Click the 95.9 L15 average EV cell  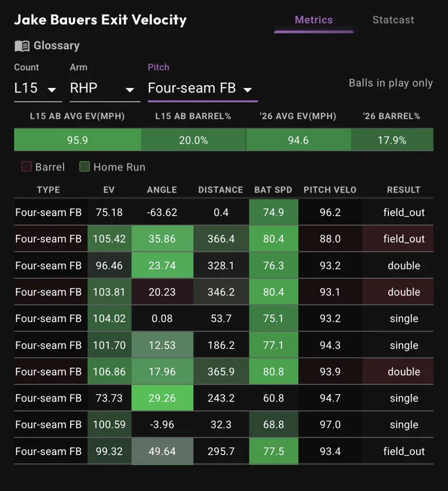click(78, 140)
